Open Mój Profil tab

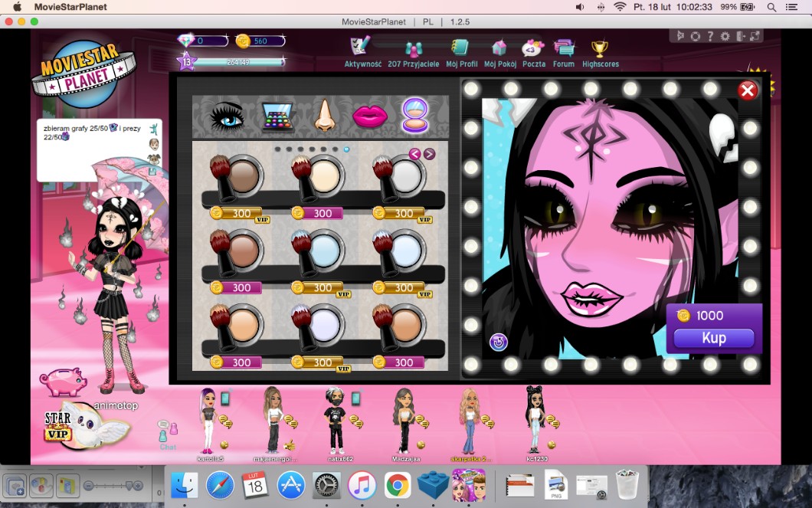point(461,51)
